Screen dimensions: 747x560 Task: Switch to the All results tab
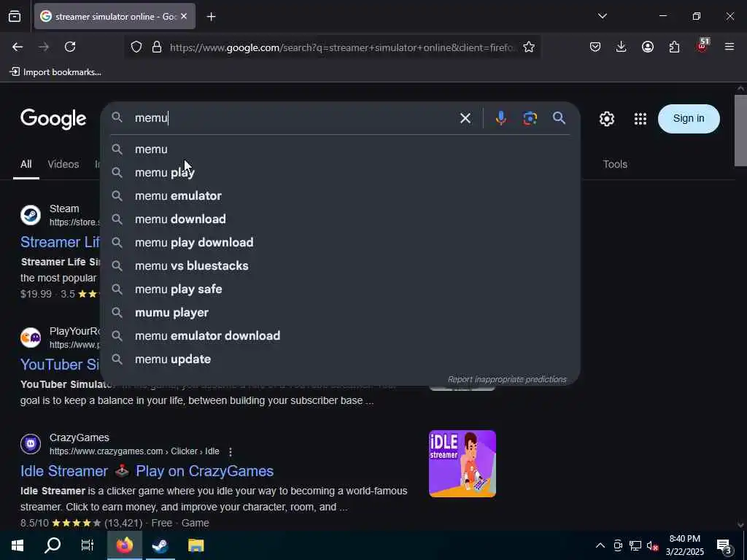coord(26,164)
